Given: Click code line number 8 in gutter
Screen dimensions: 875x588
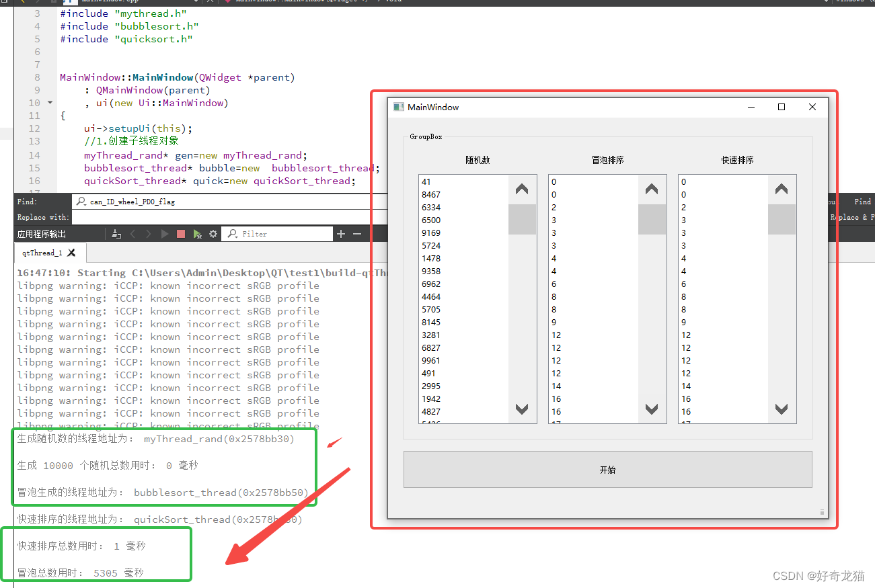Looking at the screenshot, I should [x=37, y=77].
